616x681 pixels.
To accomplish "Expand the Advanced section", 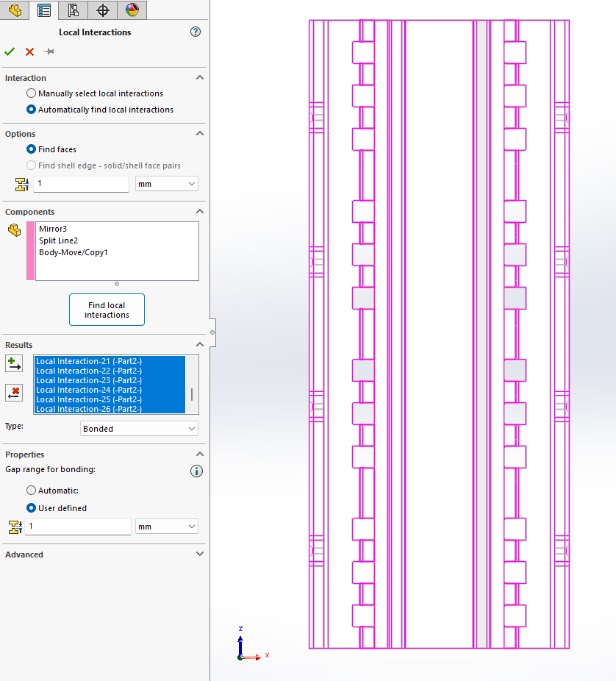I will 199,554.
